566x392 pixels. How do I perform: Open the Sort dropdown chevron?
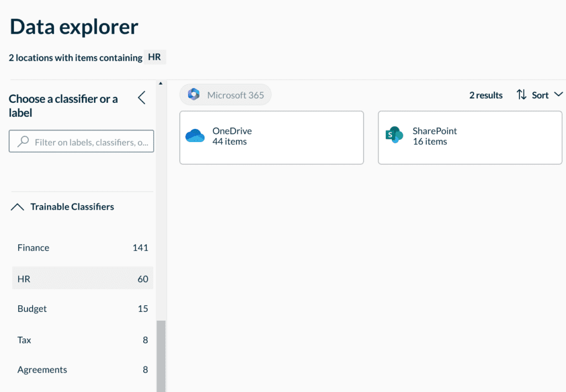(x=557, y=95)
